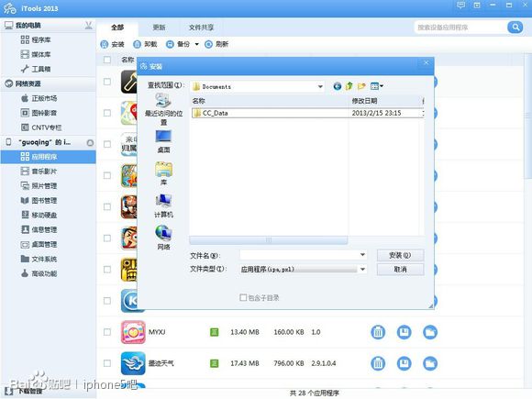Click the 取消 cancel button

(x=400, y=270)
